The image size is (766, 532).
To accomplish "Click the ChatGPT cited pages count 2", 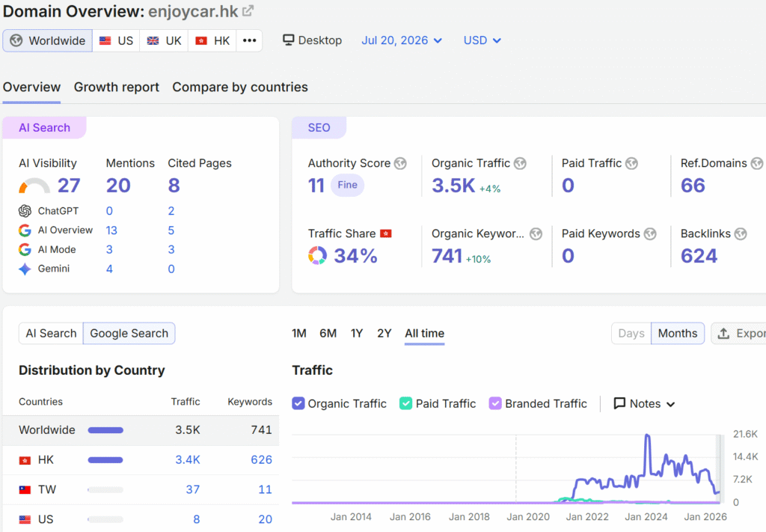I will tap(171, 211).
